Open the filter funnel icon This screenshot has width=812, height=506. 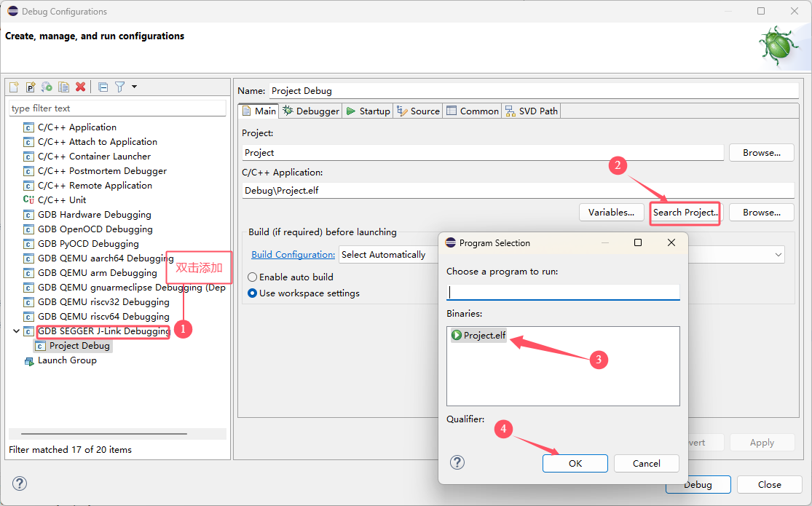(x=119, y=87)
